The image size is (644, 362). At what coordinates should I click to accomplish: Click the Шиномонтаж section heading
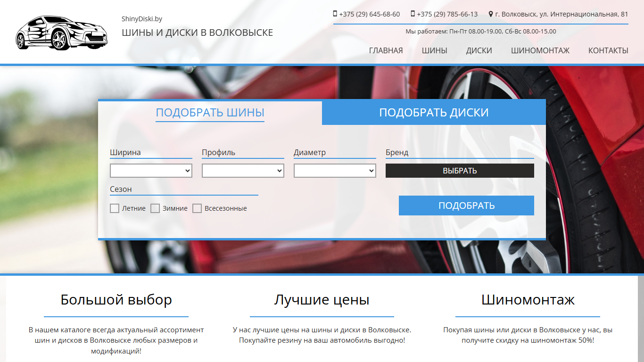coord(528,300)
